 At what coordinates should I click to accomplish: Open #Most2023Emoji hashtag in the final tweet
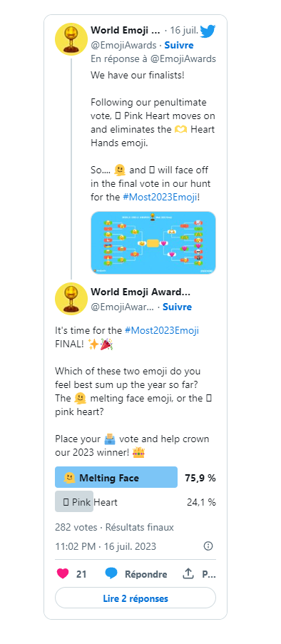pos(162,330)
